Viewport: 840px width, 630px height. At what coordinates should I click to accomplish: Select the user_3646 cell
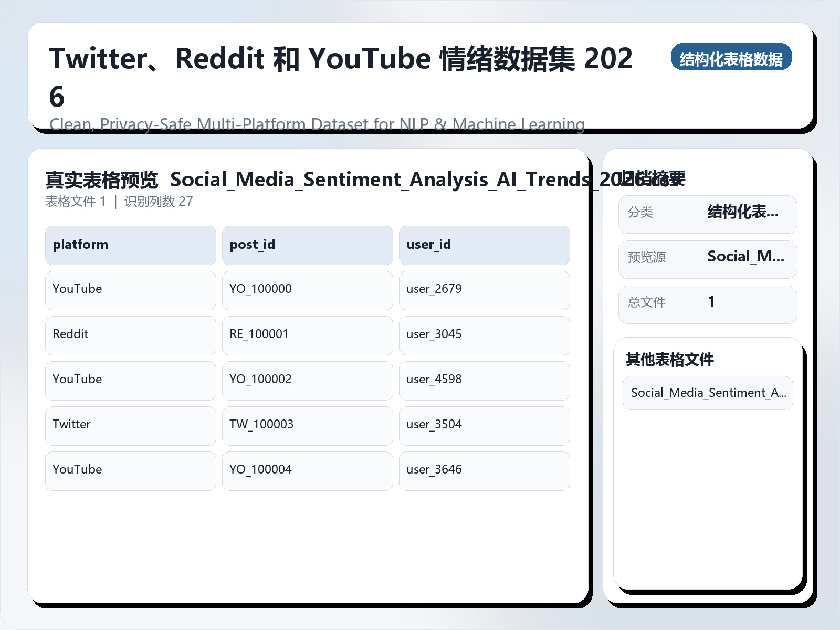[x=484, y=470]
